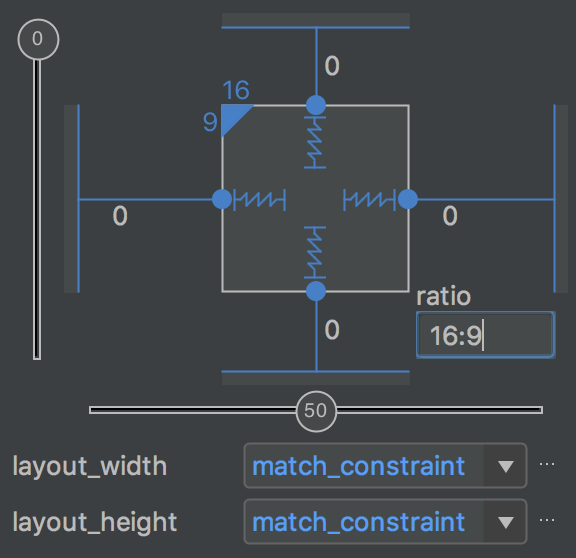Toggle the left inner spring size mode

coord(260,200)
